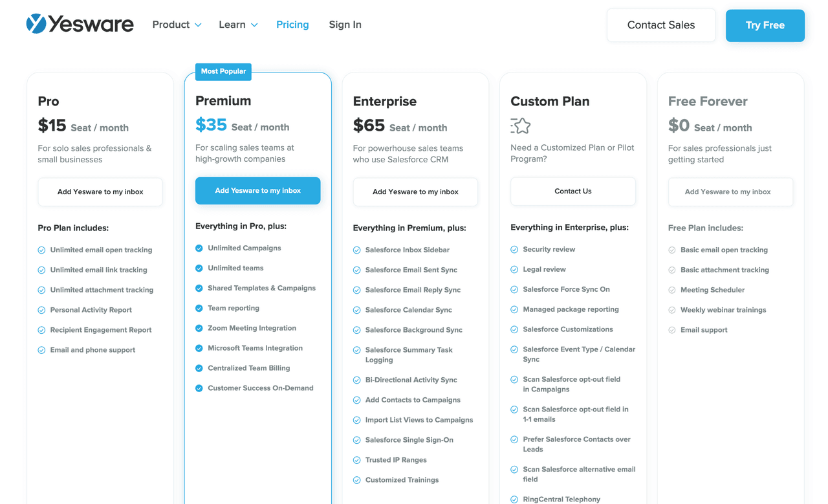
Task: Click check icon beside Customer Success On-Demand
Action: 199,389
